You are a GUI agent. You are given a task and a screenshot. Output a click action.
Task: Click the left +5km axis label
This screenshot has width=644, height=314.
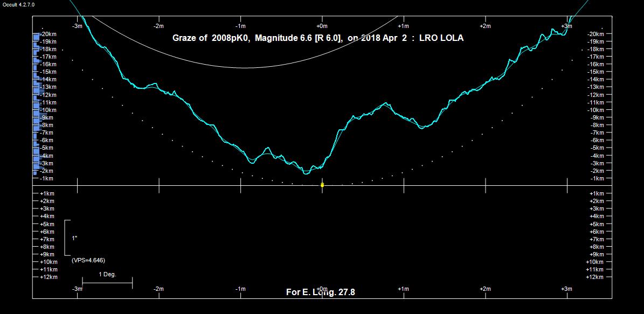(47, 224)
